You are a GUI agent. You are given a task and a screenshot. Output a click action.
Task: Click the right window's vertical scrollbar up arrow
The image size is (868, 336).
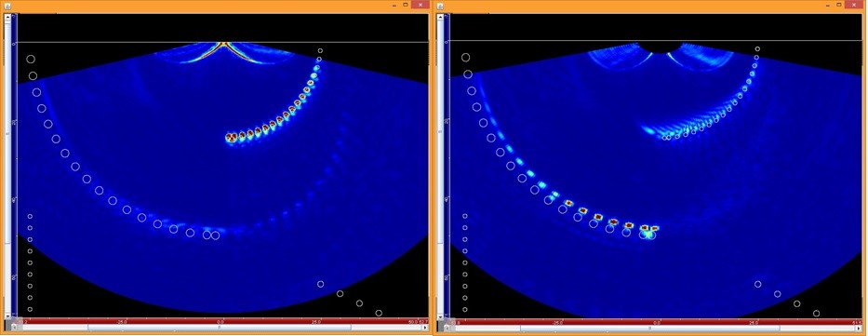[440, 17]
